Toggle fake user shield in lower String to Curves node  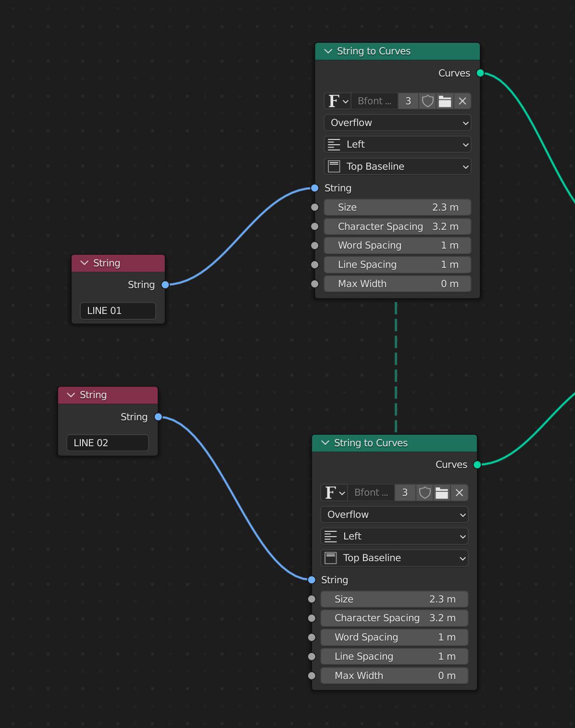pos(425,493)
